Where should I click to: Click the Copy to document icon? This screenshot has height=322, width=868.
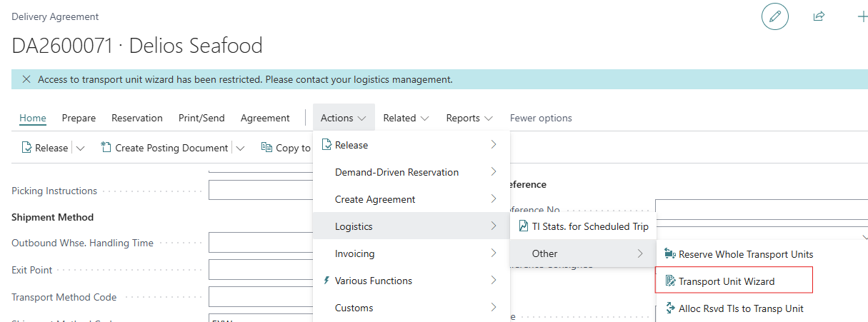[267, 148]
